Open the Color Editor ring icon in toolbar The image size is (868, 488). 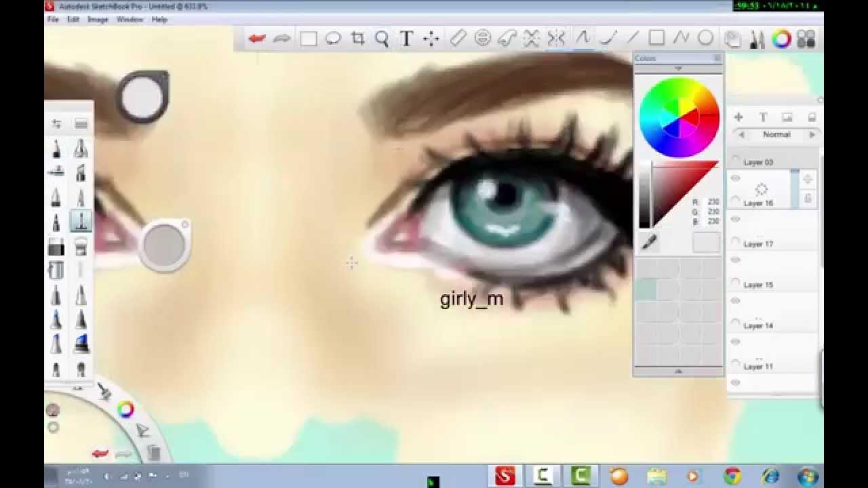click(781, 39)
